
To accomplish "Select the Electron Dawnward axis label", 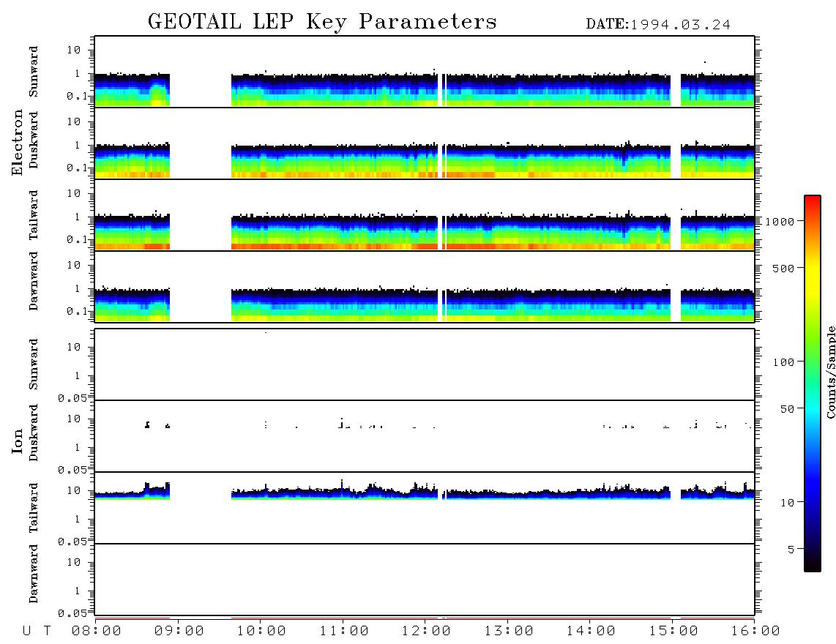I will click(x=34, y=281).
